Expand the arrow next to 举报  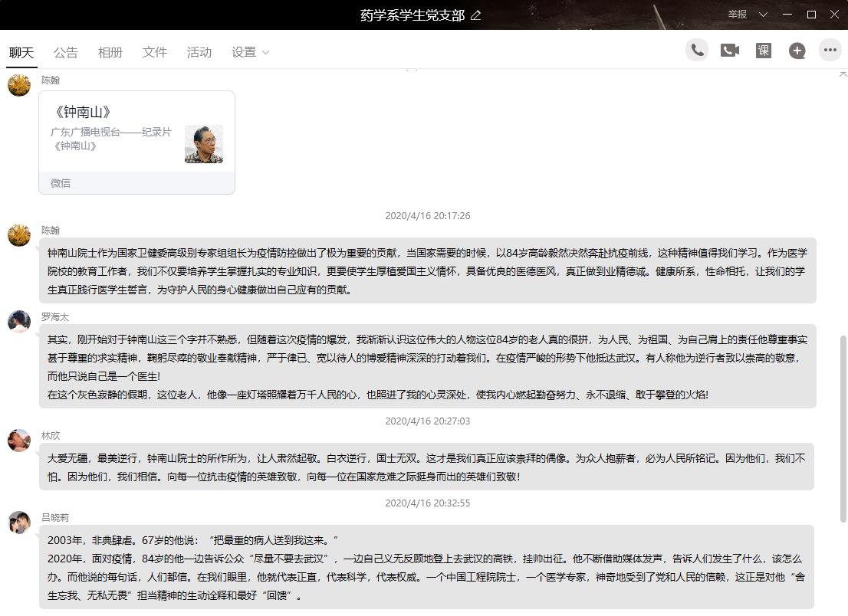[x=763, y=15]
